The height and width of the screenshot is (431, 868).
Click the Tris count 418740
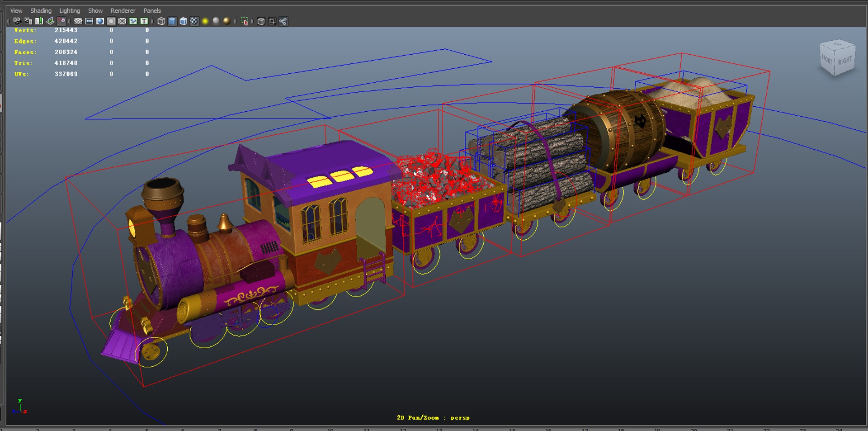pos(66,63)
